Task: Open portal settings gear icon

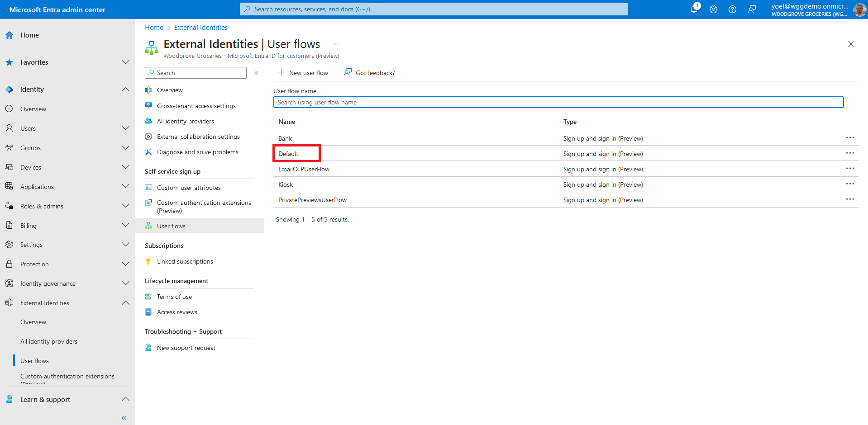Action: coord(713,9)
